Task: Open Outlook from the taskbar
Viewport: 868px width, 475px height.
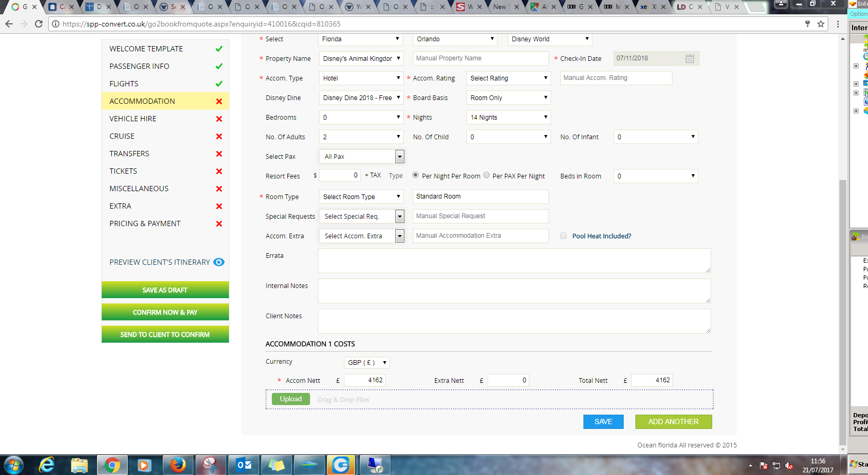Action: click(x=244, y=465)
